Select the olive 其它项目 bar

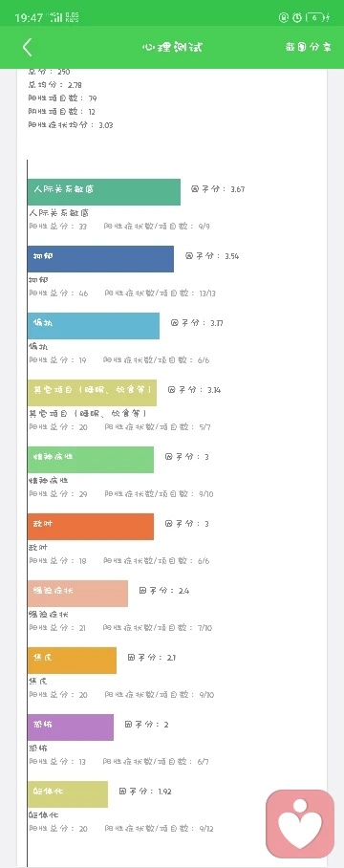[x=92, y=393]
